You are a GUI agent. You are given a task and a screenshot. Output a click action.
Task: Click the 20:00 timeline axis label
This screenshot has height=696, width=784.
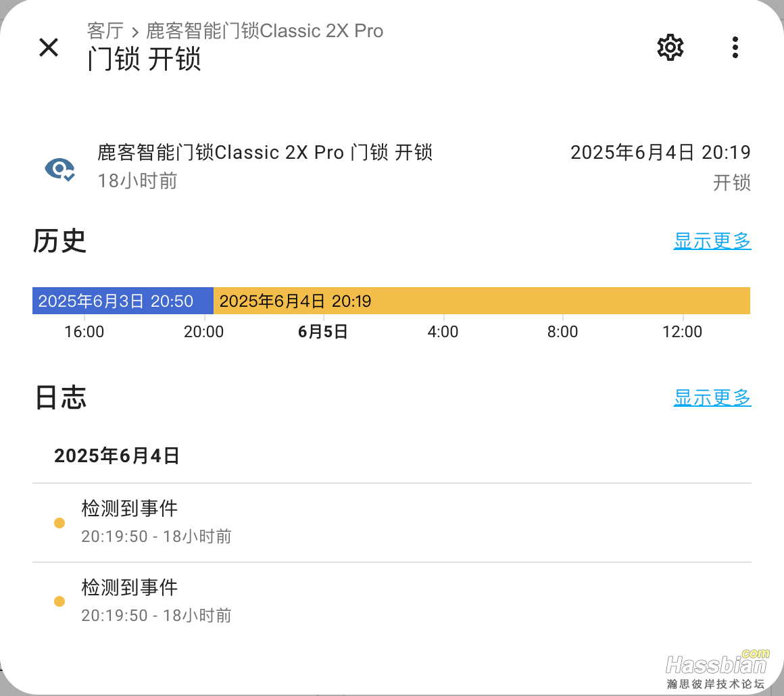(203, 332)
